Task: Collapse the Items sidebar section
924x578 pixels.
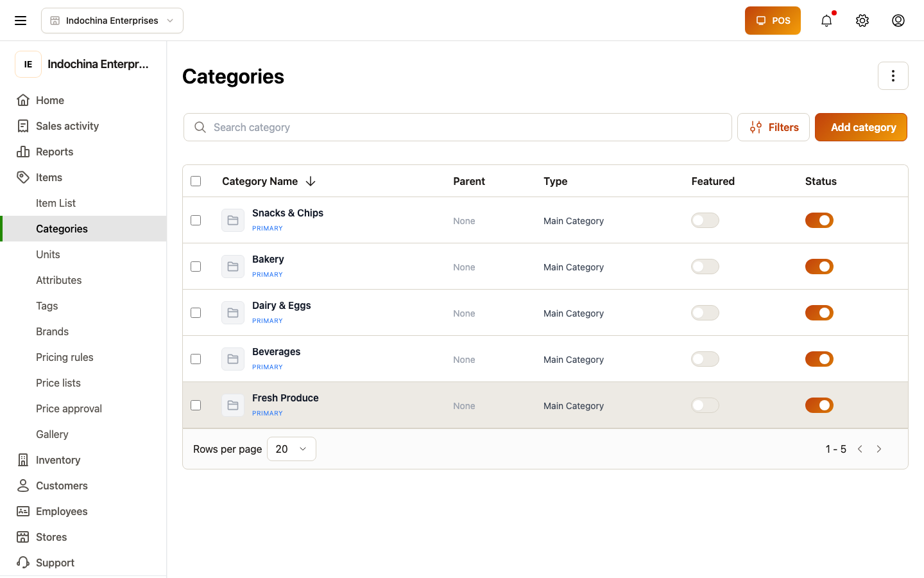Action: tap(83, 177)
